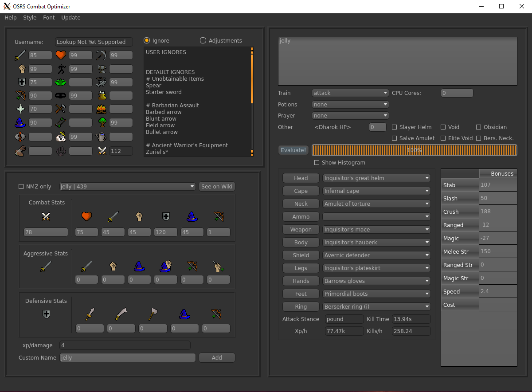Click the Farming watering can icon
This screenshot has height=392, width=532.
101,137
